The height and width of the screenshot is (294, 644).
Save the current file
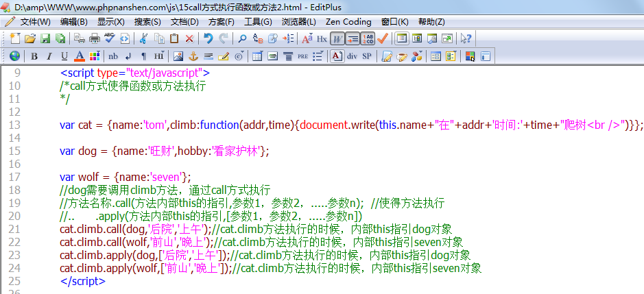(45, 38)
